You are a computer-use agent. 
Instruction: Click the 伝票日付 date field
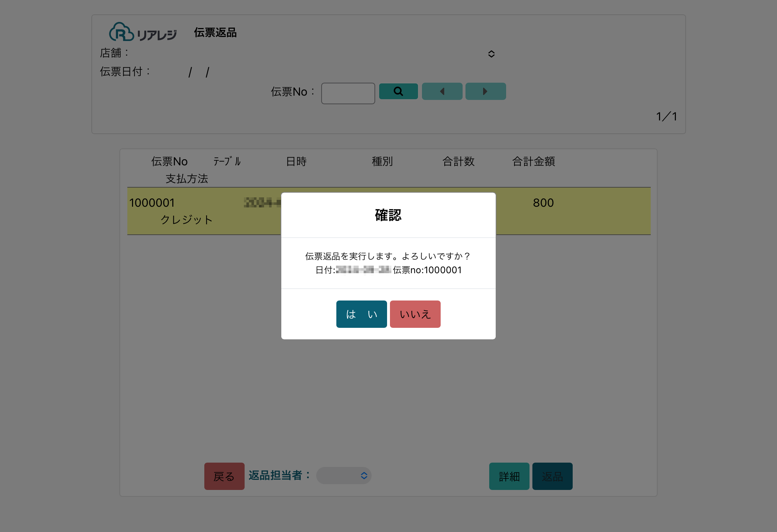pyautogui.click(x=199, y=72)
